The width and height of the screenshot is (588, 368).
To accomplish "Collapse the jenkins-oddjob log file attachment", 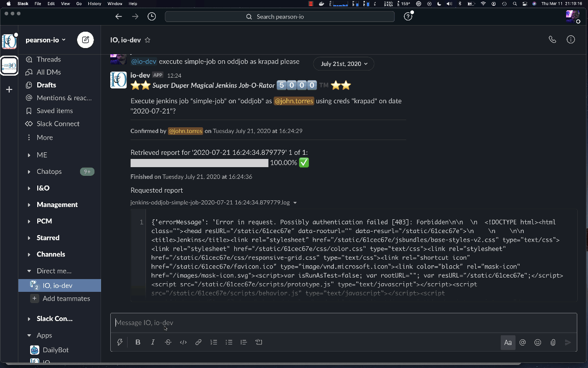I will 295,203.
